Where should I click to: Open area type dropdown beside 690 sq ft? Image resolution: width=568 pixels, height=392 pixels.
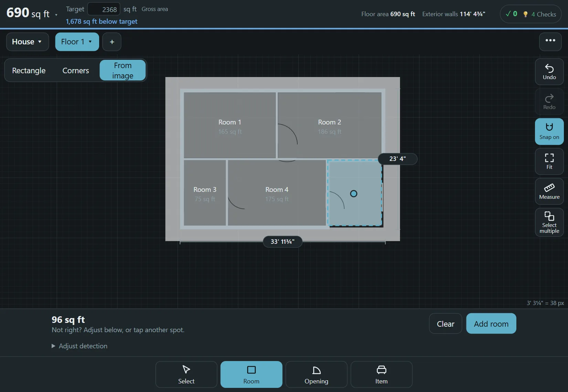[x=56, y=15]
